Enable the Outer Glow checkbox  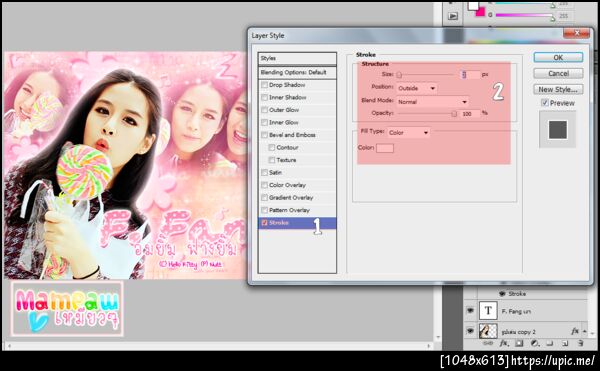point(264,110)
